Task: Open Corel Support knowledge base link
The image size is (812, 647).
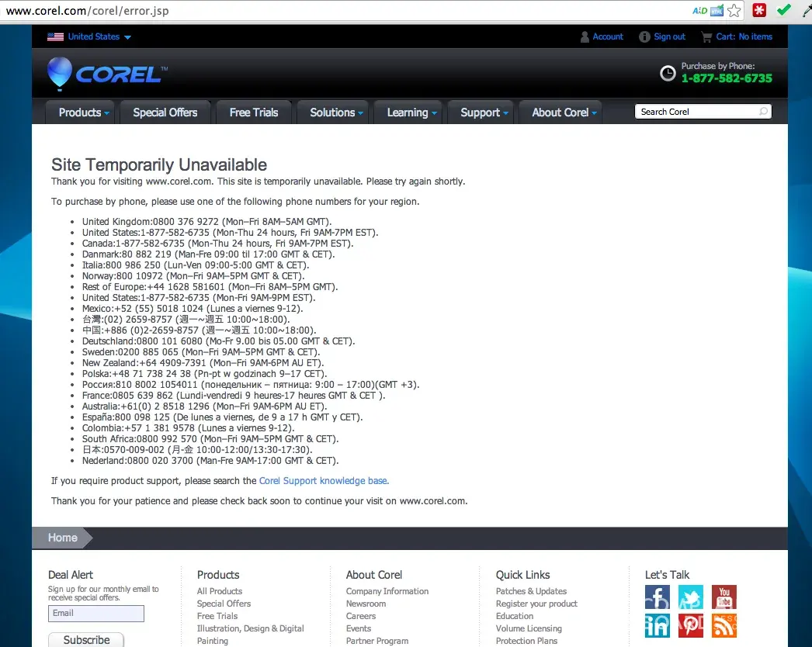Action: 324,481
